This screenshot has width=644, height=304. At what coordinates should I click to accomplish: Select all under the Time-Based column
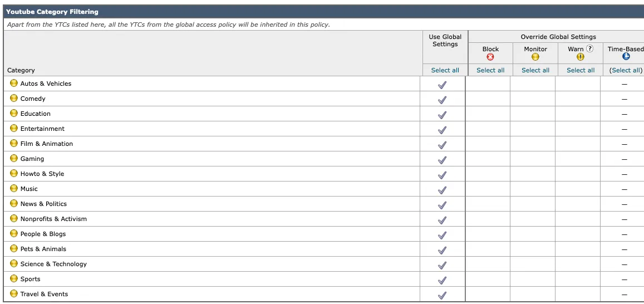click(x=626, y=70)
